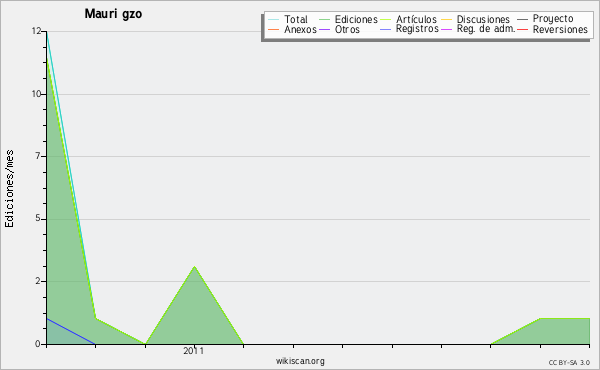Click the Reversiones legend label
Image resolution: width=600 pixels, height=370 pixels.
560,29
